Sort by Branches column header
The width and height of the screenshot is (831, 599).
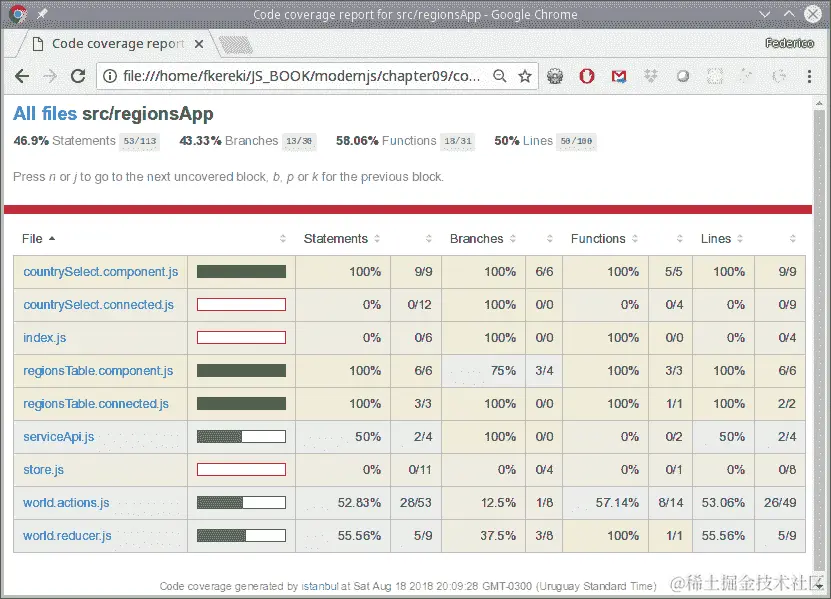pos(483,239)
